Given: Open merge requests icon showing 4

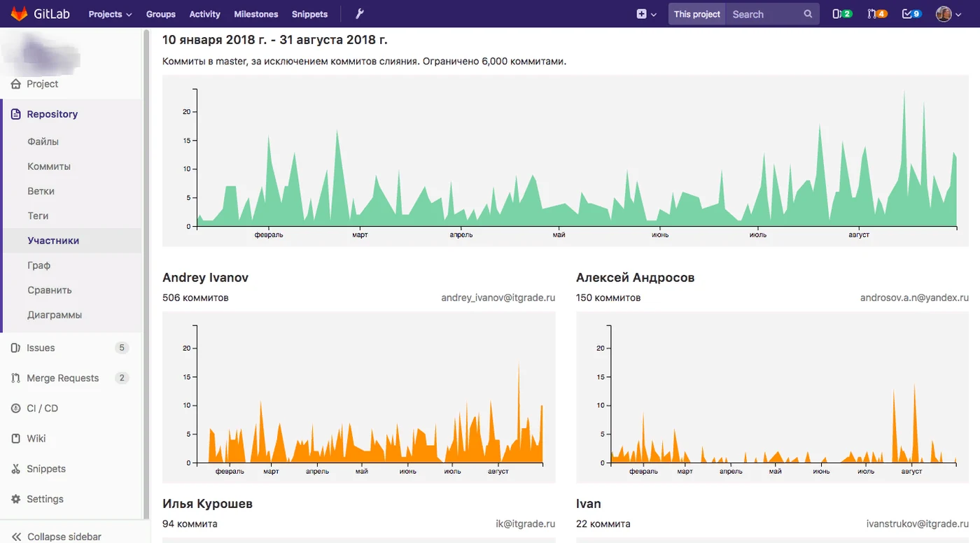Looking at the screenshot, I should (877, 14).
